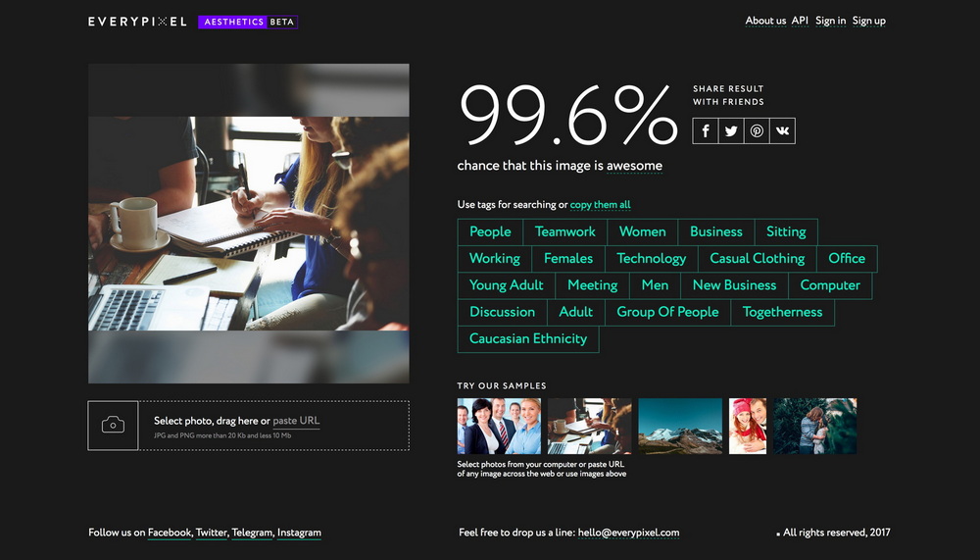Click the Caucasian Ethnicity tag
Screen dimensions: 980x560
(527, 338)
